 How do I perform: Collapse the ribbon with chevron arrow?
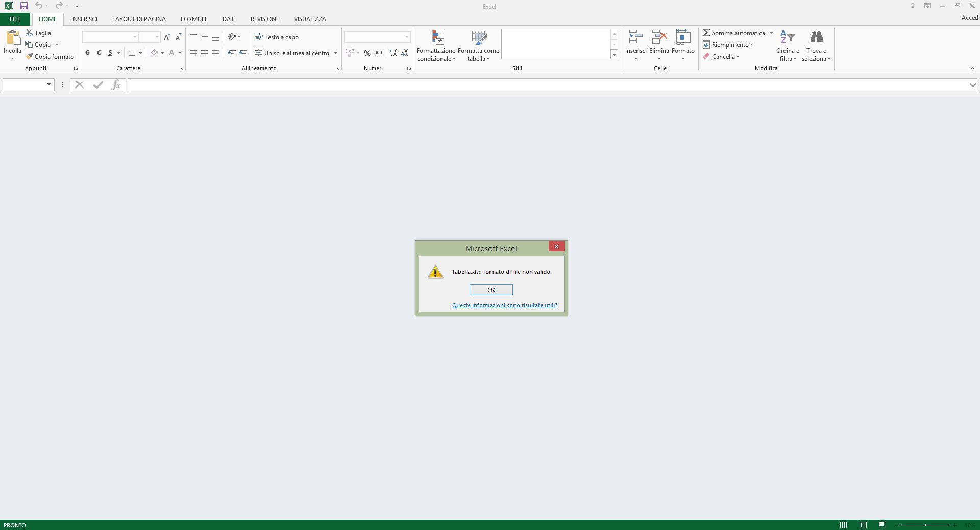point(972,68)
